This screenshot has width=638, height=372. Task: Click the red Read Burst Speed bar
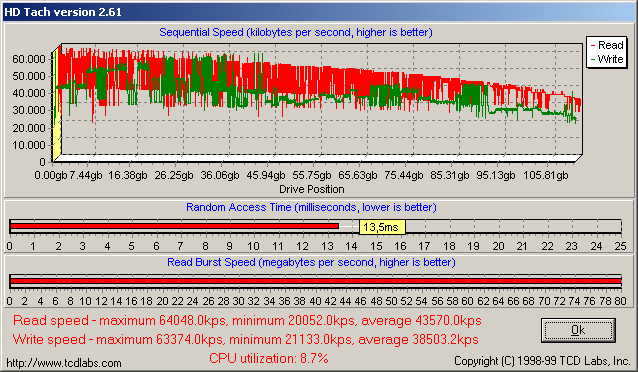tap(316, 281)
